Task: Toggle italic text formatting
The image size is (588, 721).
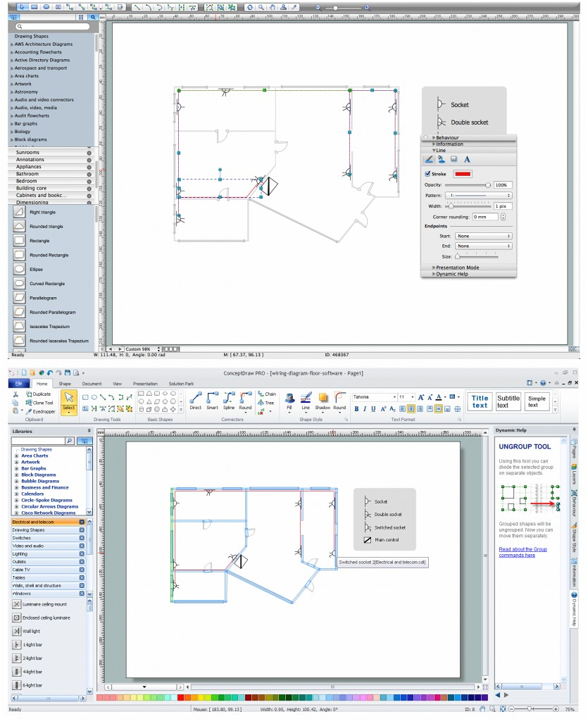Action: click(x=365, y=408)
